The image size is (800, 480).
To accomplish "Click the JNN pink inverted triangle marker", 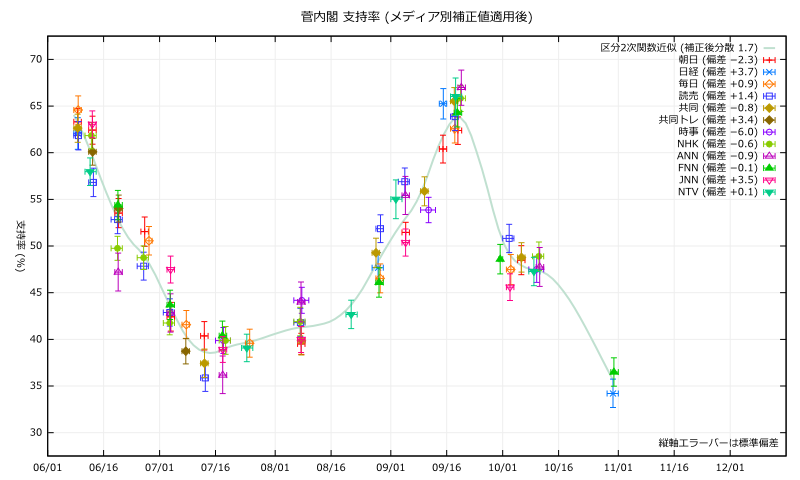I will click(770, 180).
